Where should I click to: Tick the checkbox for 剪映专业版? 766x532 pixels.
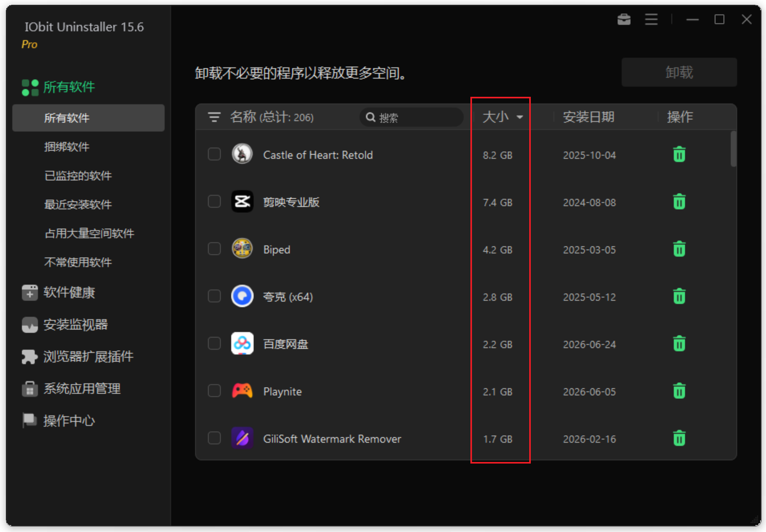(214, 201)
